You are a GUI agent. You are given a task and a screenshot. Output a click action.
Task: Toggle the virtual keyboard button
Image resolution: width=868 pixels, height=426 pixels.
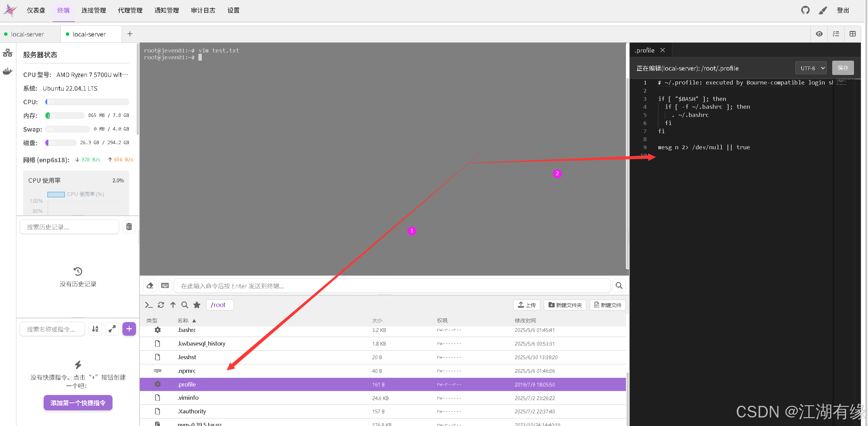165,286
